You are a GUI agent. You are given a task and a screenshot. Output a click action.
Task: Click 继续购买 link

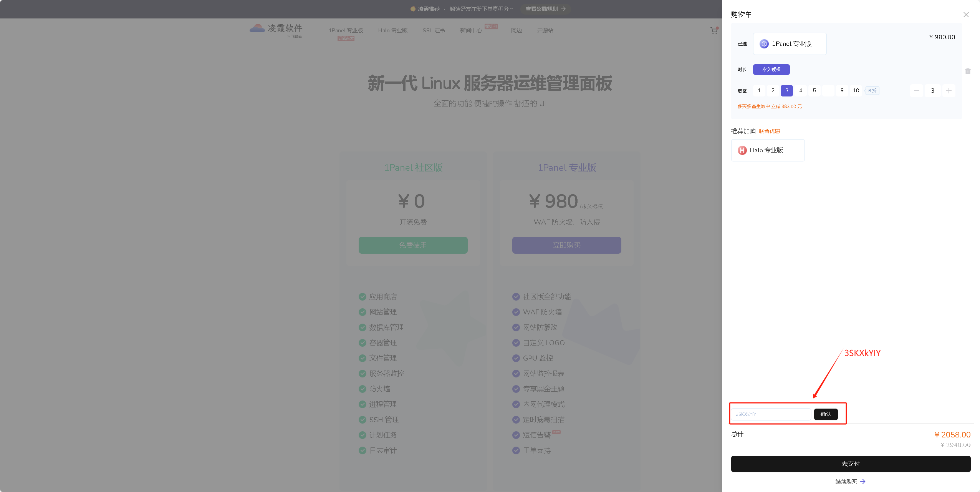click(x=850, y=482)
